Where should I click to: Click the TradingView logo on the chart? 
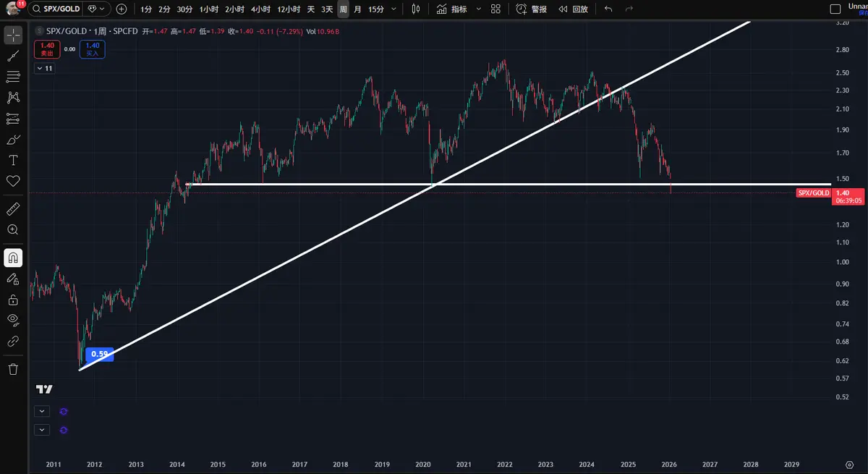coord(44,389)
